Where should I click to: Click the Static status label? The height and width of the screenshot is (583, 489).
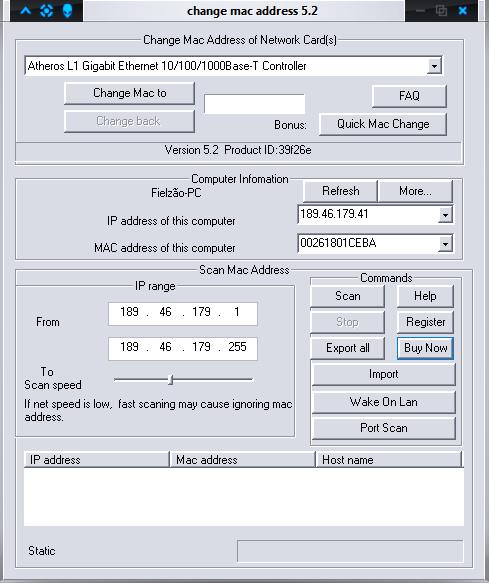coord(42,551)
